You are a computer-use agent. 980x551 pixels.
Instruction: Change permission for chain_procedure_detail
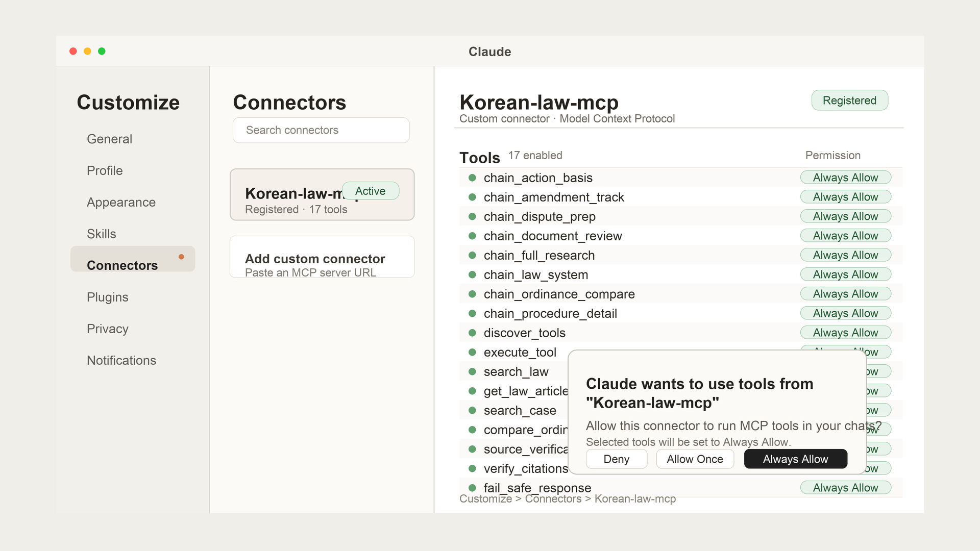point(846,313)
